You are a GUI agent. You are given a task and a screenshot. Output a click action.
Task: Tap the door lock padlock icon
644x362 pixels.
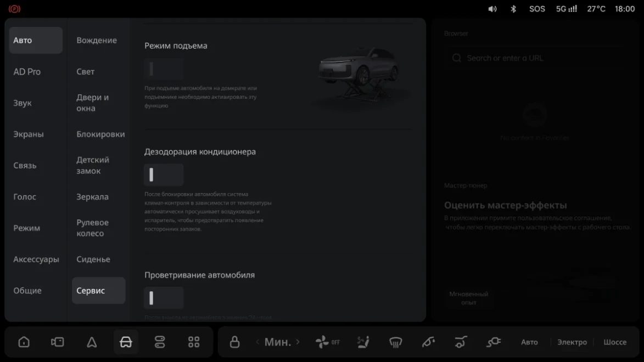coord(234,342)
